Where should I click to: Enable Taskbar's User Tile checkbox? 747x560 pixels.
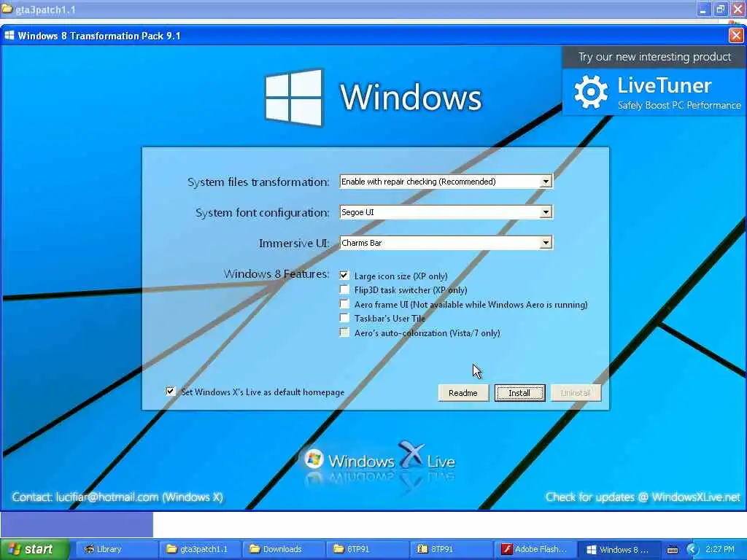coord(344,318)
